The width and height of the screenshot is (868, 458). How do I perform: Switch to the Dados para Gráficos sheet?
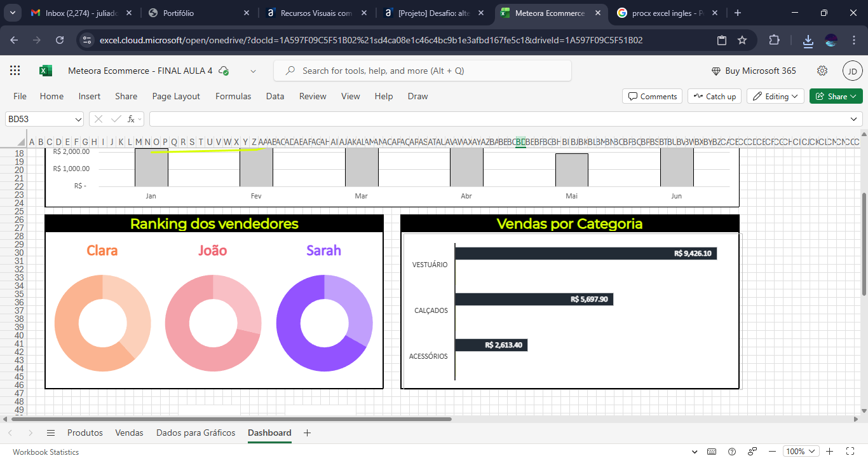coord(196,433)
